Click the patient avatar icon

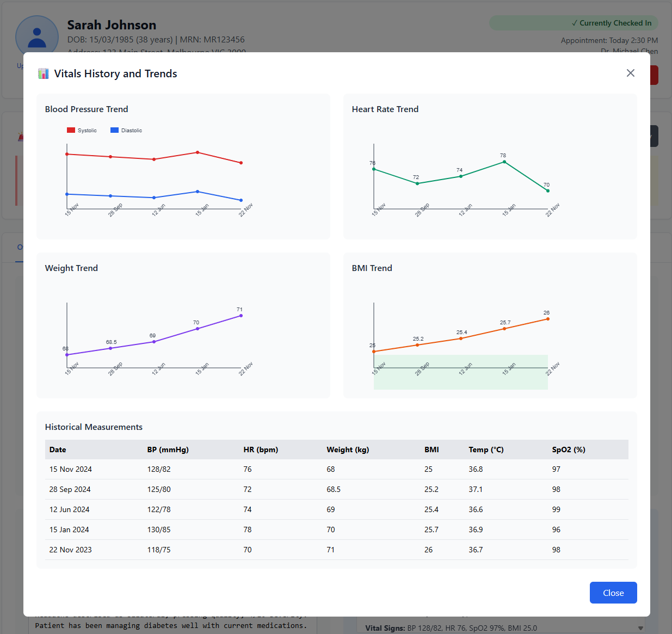click(x=37, y=37)
